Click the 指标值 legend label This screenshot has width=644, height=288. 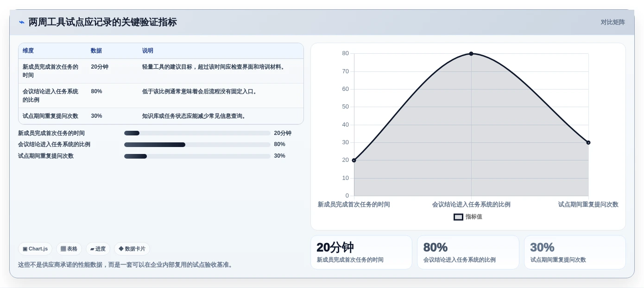point(474,217)
